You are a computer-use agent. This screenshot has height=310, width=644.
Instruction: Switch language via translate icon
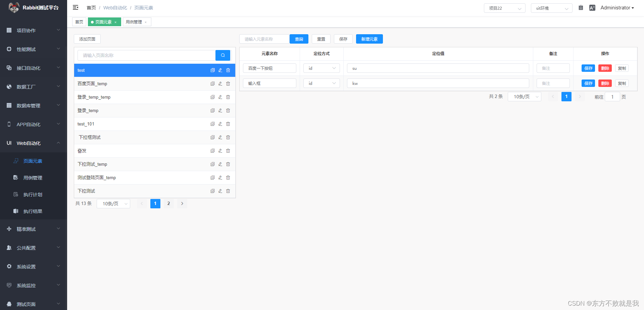592,7
